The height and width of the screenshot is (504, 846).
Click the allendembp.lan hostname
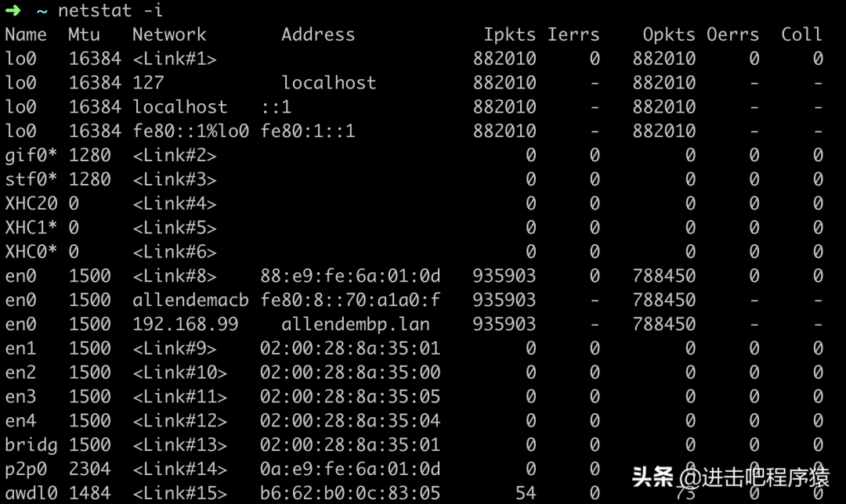pos(355,324)
